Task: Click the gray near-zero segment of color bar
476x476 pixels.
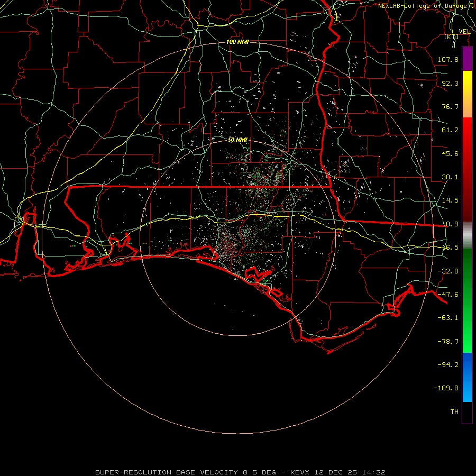Action: (x=467, y=235)
